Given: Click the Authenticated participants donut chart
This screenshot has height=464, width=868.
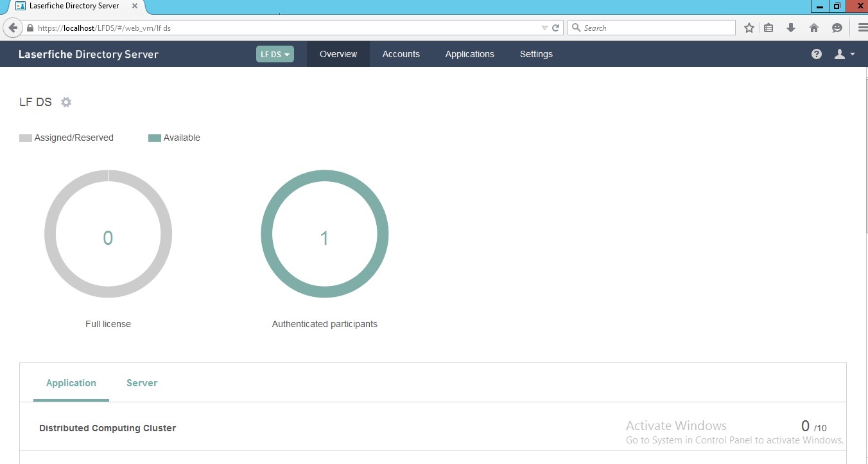Looking at the screenshot, I should point(325,234).
